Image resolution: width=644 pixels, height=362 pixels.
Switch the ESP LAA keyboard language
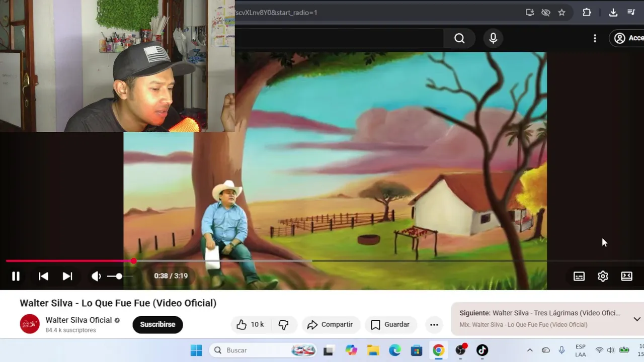(580, 350)
